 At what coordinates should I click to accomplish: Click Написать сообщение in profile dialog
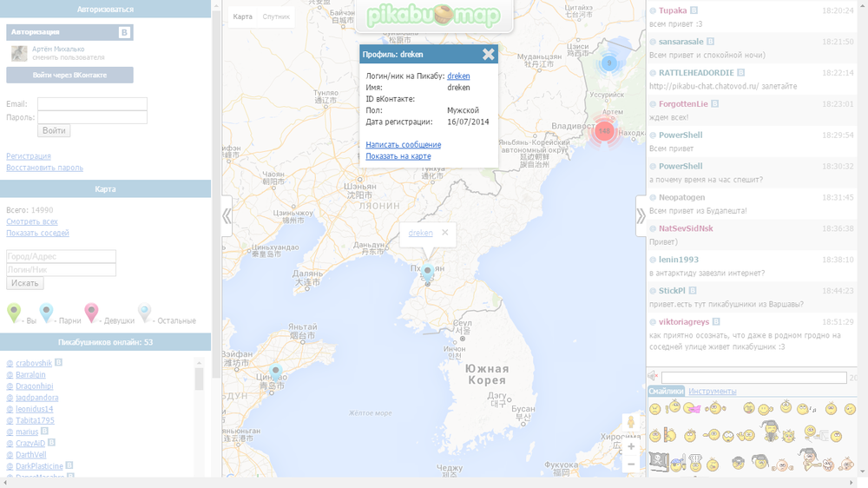403,144
